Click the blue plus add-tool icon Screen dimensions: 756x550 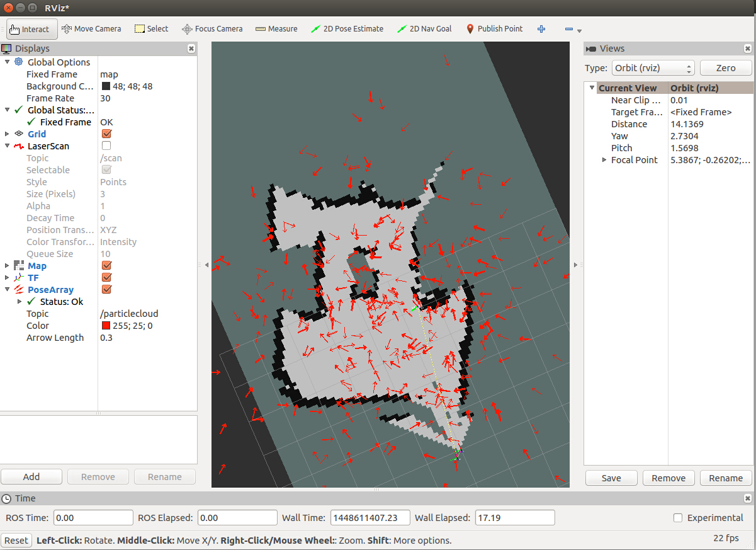tap(541, 29)
